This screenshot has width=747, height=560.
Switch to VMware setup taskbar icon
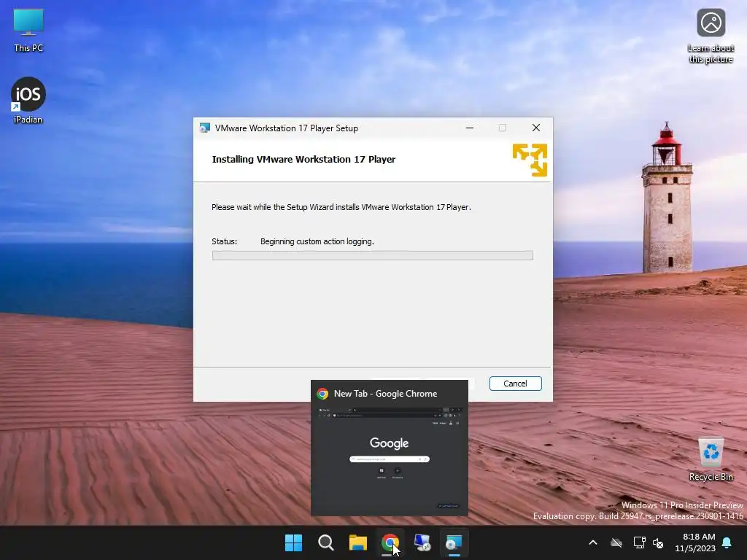pyautogui.click(x=454, y=542)
